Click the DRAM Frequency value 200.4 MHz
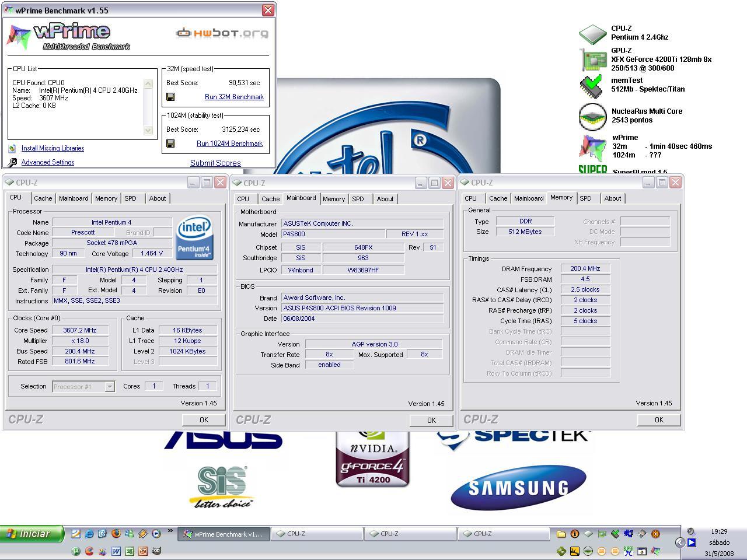Image resolution: width=747 pixels, height=560 pixels. point(585,268)
